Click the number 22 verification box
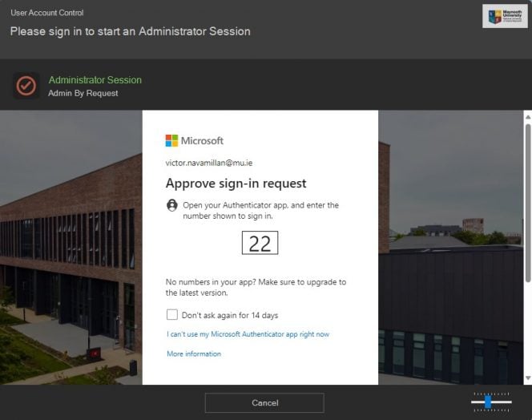 click(x=260, y=243)
